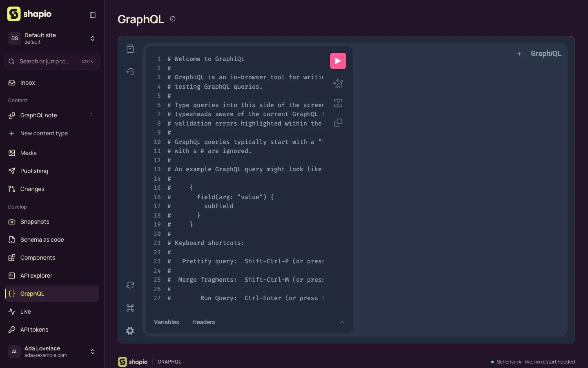Open API tokens page
This screenshot has height=368, width=588.
pyautogui.click(x=52, y=330)
